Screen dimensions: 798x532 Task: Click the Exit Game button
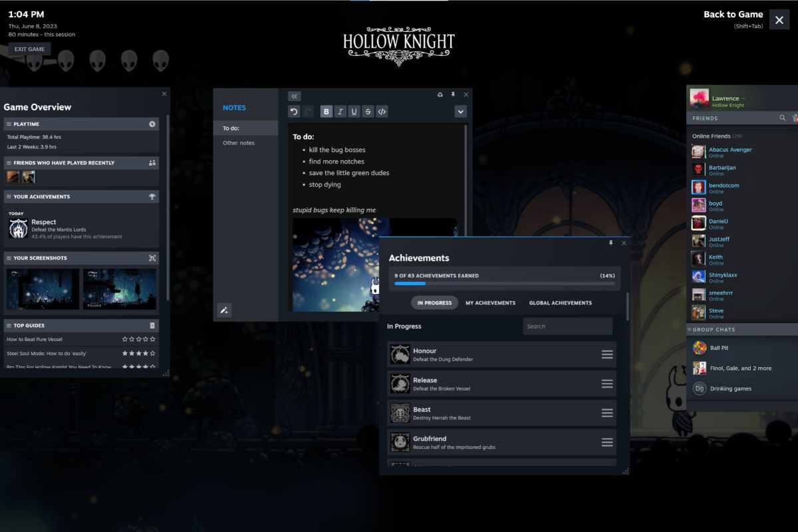[29, 49]
